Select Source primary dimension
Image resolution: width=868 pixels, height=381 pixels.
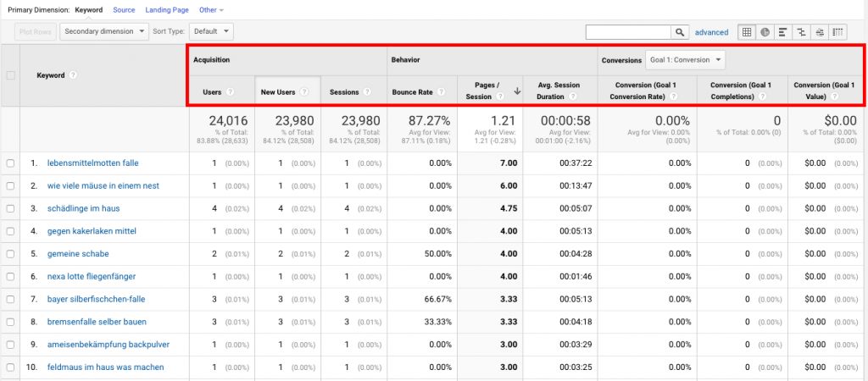tap(124, 10)
